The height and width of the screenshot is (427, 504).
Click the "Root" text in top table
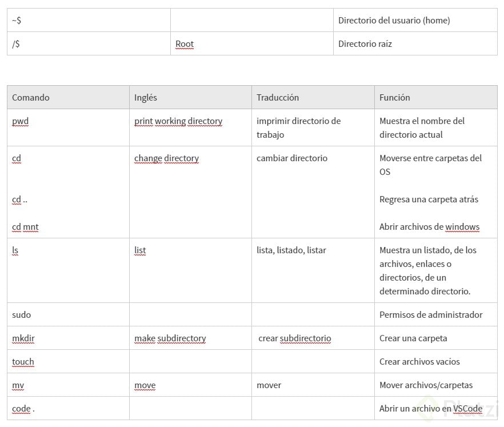coord(185,44)
